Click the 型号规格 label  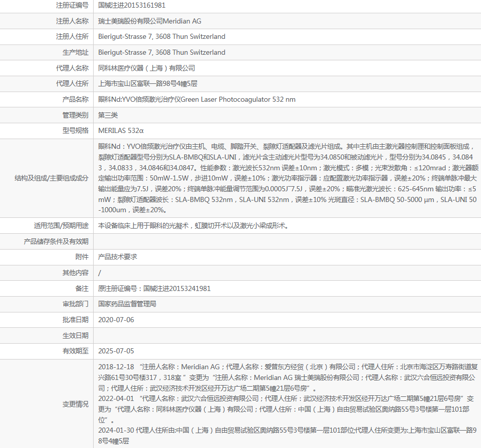[x=75, y=130]
